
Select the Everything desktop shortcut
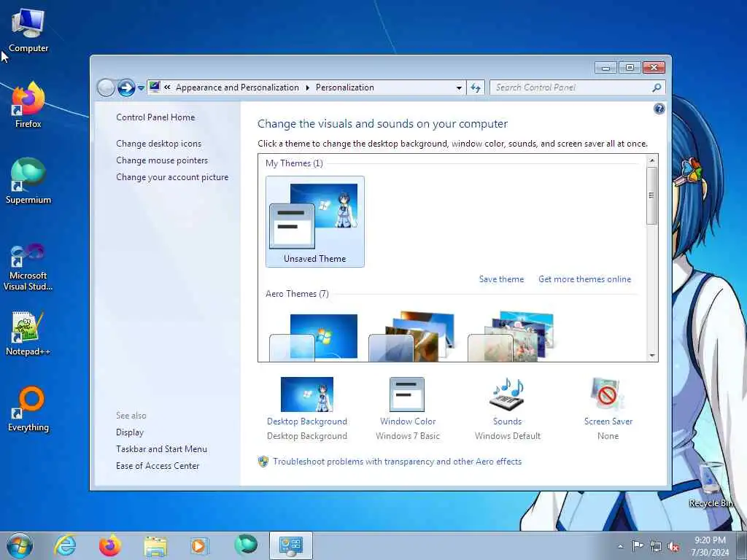click(x=28, y=408)
